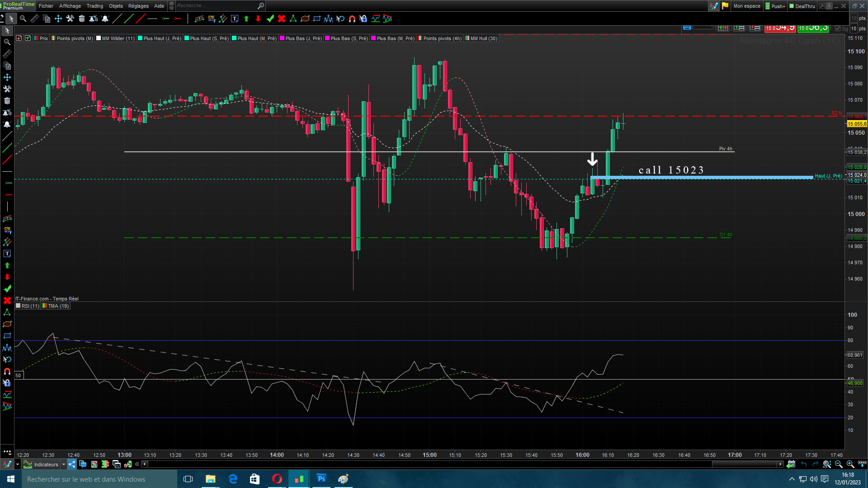The height and width of the screenshot is (488, 868).
Task: Expand the Indicateurs dropdown arrow
Action: [63, 464]
